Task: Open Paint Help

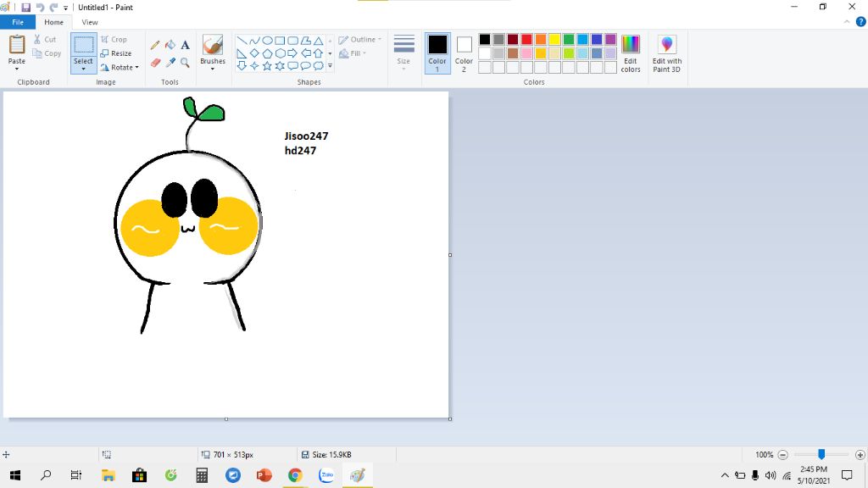Action: click(861, 21)
